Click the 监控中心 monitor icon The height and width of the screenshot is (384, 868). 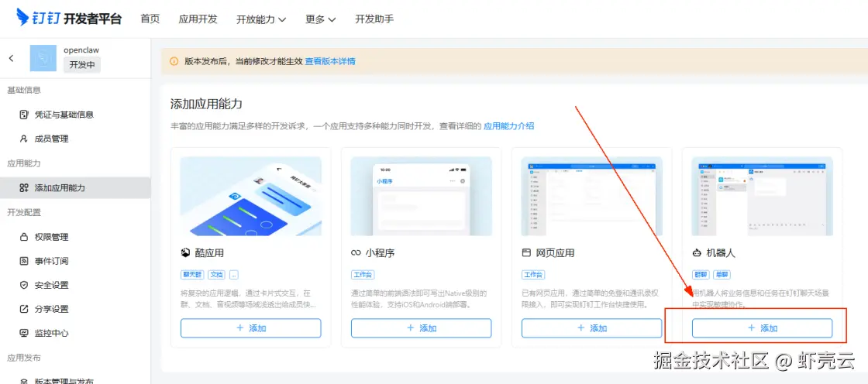pos(24,333)
